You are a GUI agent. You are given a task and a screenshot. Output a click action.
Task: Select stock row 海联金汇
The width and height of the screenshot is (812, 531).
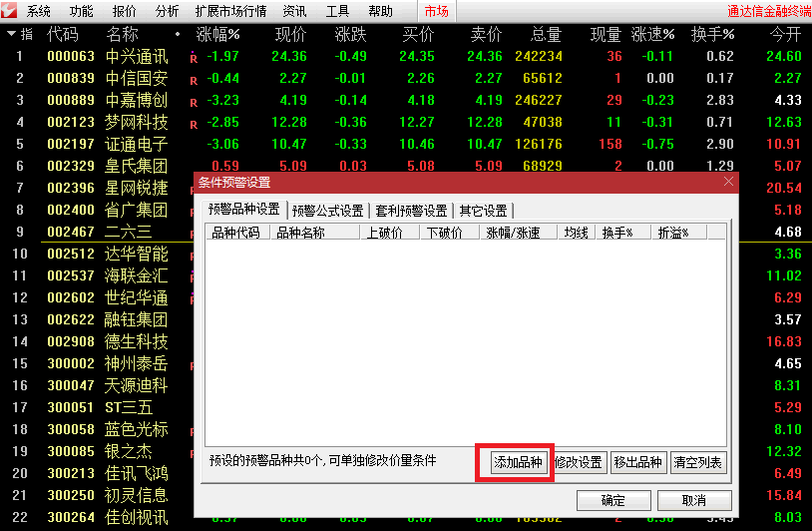137,275
